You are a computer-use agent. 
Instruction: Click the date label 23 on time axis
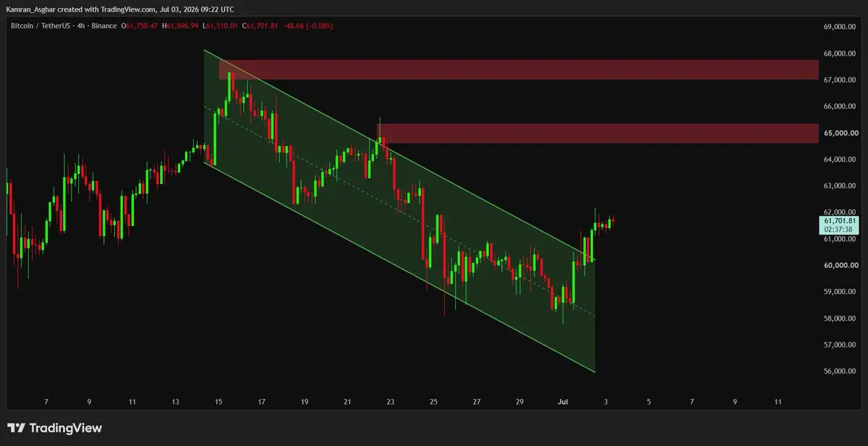click(391, 401)
